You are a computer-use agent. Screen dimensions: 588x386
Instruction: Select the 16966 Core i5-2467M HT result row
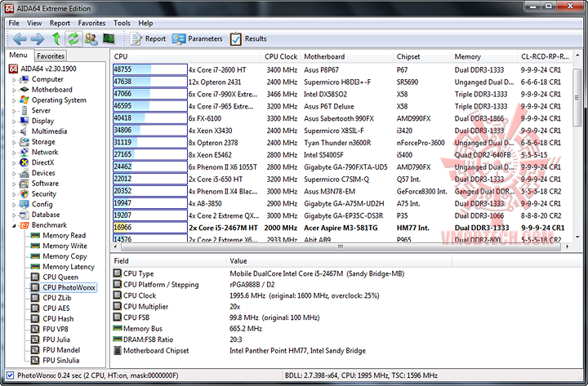(342, 228)
